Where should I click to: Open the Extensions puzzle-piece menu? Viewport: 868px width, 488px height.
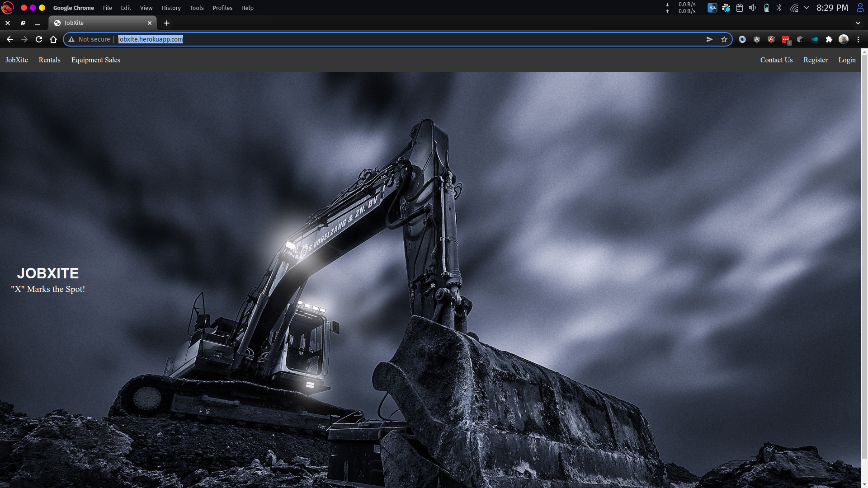point(829,39)
